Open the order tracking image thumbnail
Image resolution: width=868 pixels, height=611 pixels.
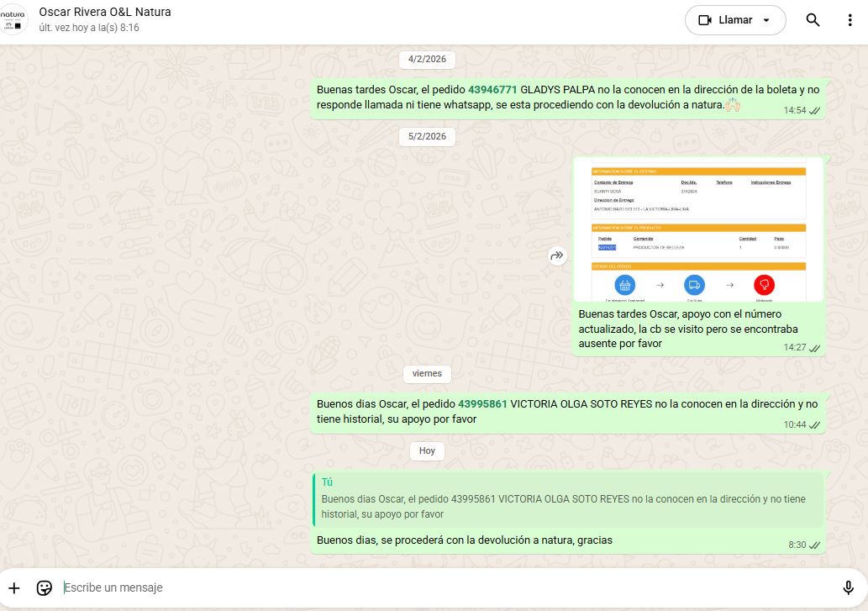coord(698,229)
